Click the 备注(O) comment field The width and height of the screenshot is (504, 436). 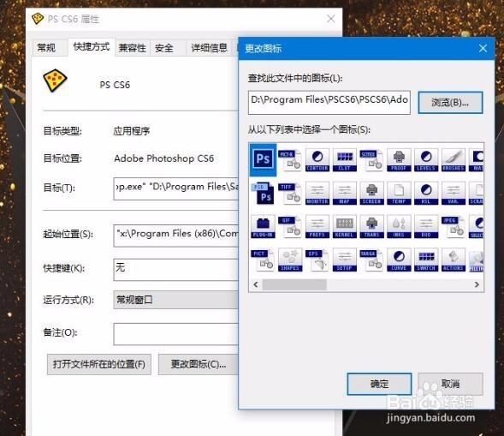[x=176, y=334]
